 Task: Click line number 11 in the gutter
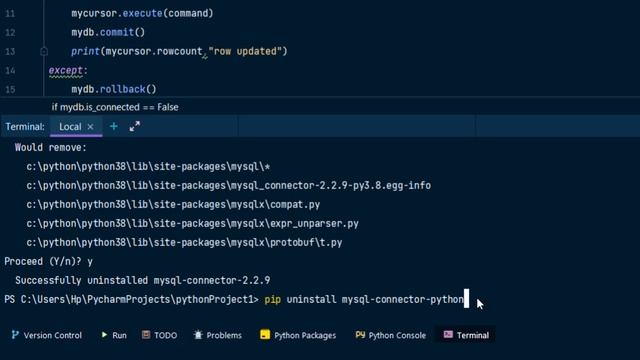10,13
